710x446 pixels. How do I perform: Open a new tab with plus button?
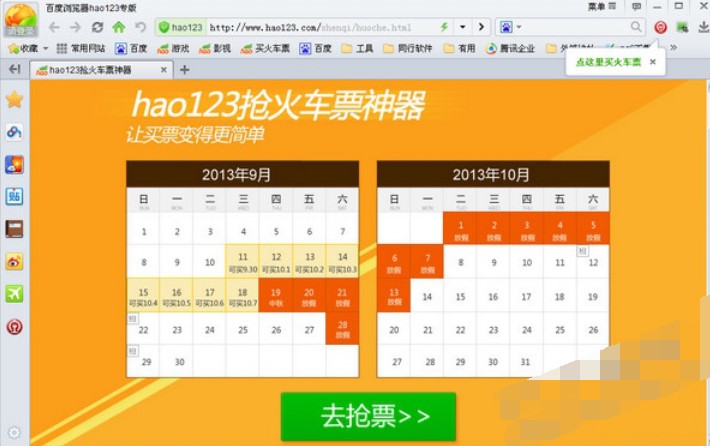(184, 70)
